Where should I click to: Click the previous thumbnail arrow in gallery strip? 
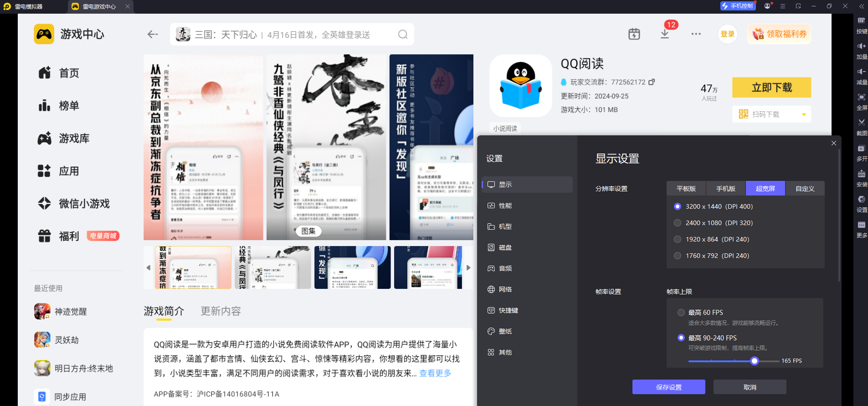click(x=148, y=268)
